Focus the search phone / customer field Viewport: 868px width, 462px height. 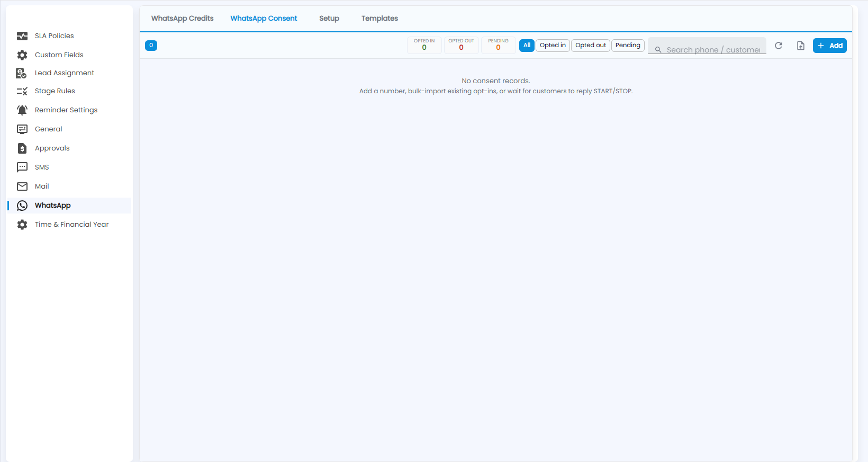pos(707,46)
